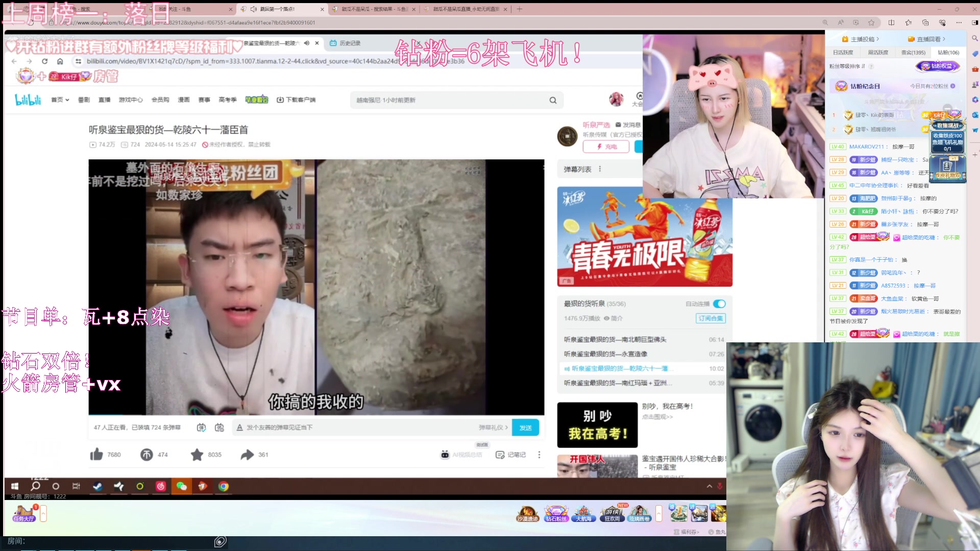The width and height of the screenshot is (980, 551).
Task: Click the Windows Start button in stream
Action: pyautogui.click(x=15, y=486)
